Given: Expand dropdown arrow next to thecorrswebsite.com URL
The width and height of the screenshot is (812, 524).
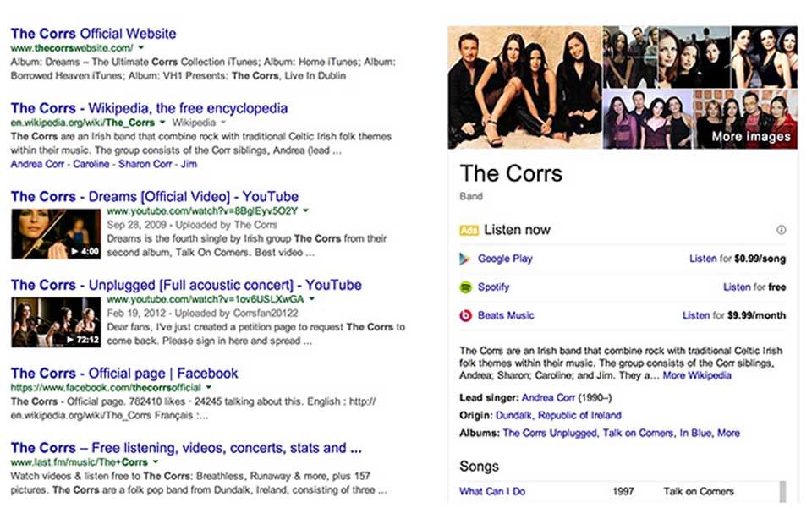Looking at the screenshot, I should (141, 49).
